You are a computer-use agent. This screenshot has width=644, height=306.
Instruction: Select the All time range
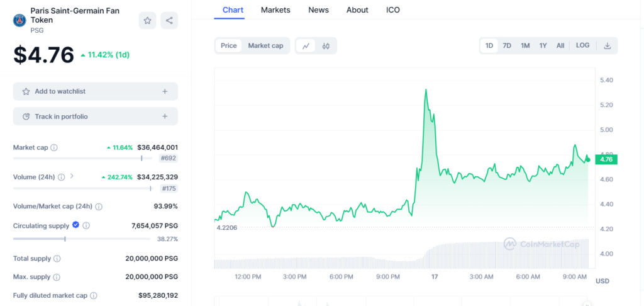tap(560, 46)
